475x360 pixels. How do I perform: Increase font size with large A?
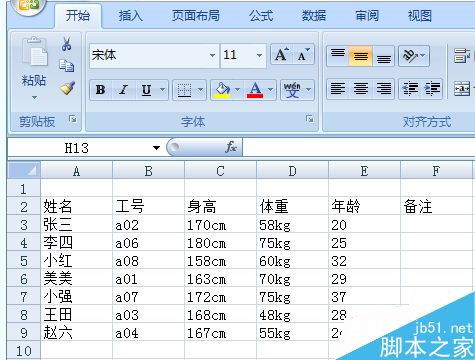(x=281, y=55)
